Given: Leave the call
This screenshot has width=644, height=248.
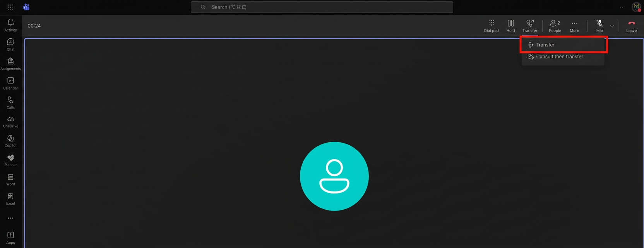Looking at the screenshot, I should coord(631,26).
